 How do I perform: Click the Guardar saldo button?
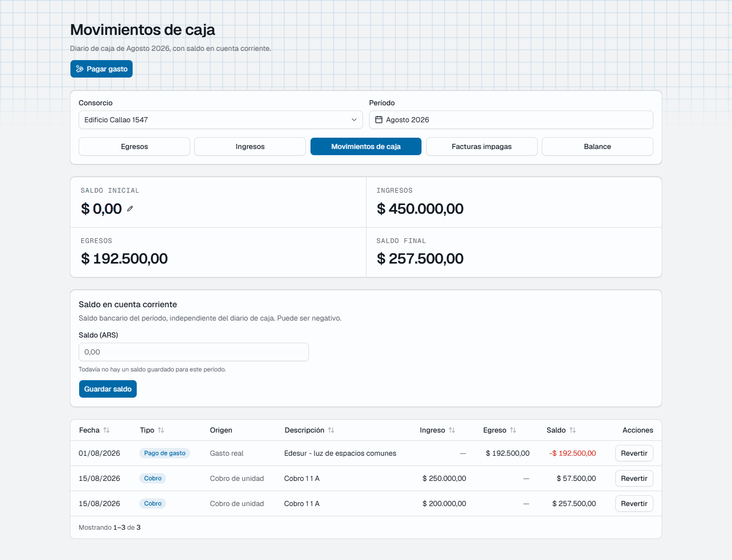tap(108, 389)
